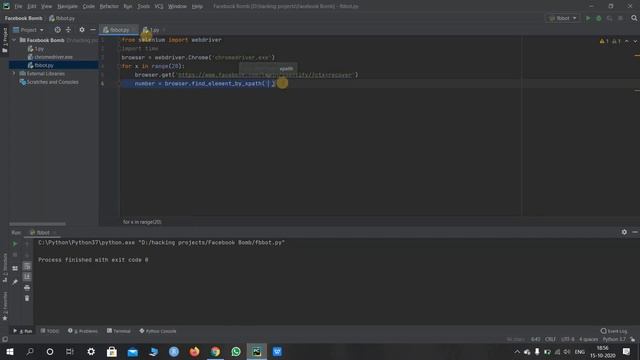Toggle soft-wrap icon in Run console toolbar
Screen dimensions: 640x360
pos(27,266)
